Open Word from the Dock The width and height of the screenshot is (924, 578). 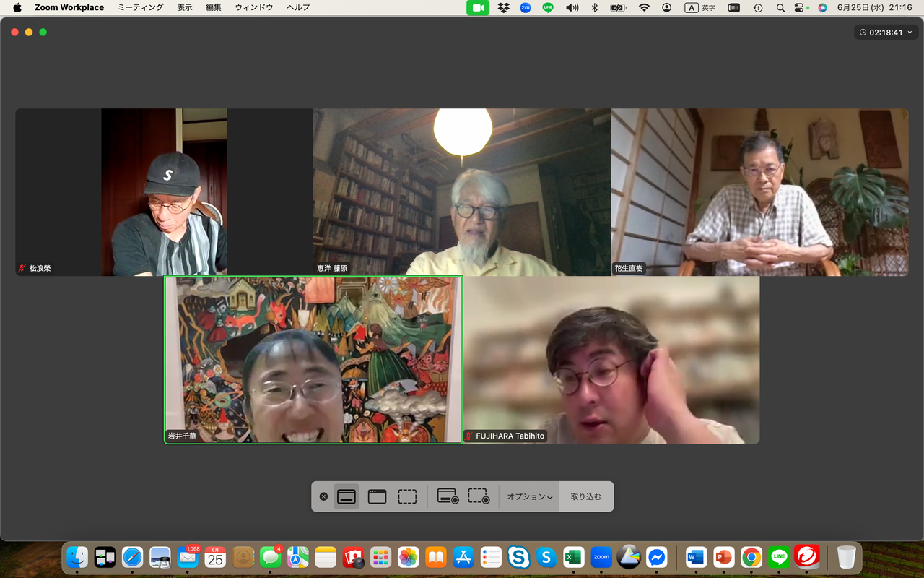coord(696,557)
